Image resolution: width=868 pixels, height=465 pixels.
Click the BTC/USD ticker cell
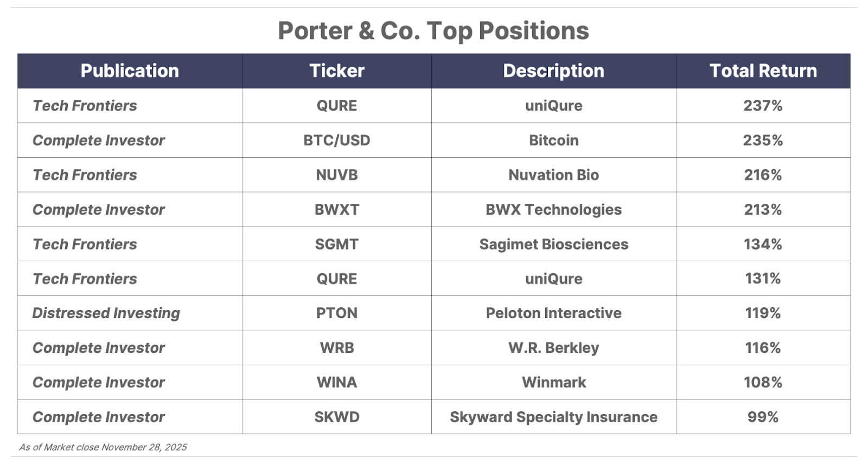pos(337,140)
